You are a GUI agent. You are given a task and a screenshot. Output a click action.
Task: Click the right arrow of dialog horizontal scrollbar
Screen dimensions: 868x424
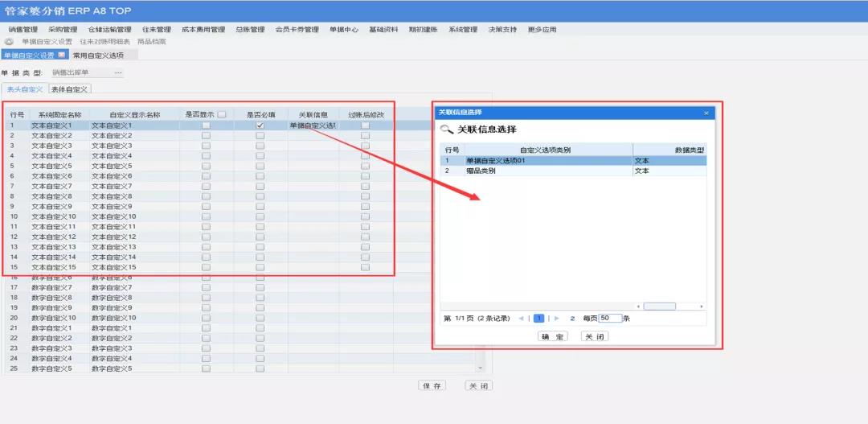pyautogui.click(x=702, y=307)
